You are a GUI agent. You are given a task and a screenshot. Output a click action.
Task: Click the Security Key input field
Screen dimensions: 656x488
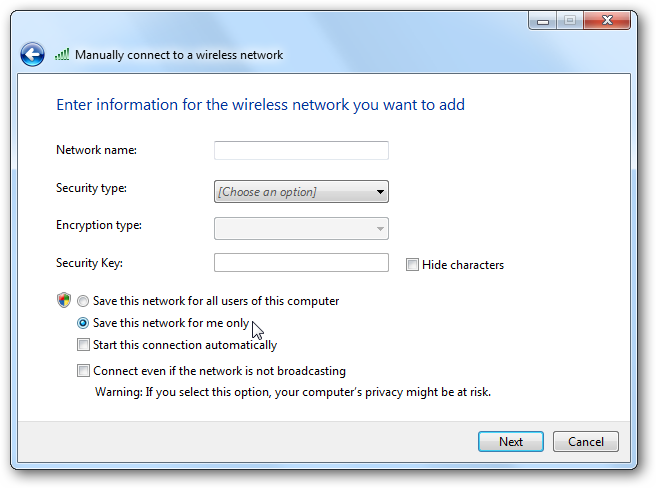point(301,263)
